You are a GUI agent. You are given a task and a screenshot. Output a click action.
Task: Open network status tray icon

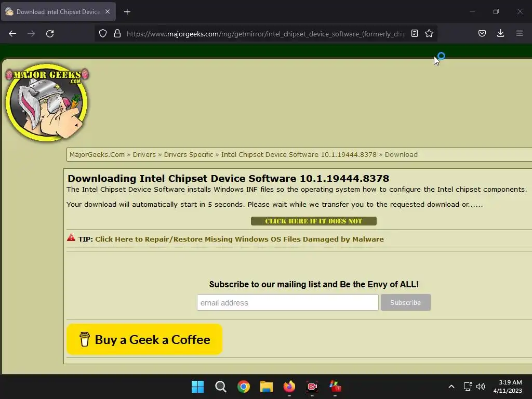click(x=468, y=387)
